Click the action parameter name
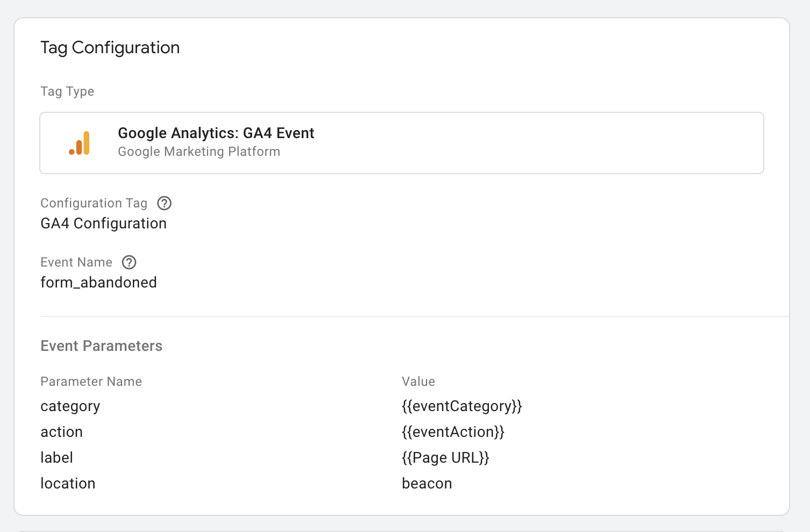Image resolution: width=810 pixels, height=532 pixels. [x=61, y=432]
